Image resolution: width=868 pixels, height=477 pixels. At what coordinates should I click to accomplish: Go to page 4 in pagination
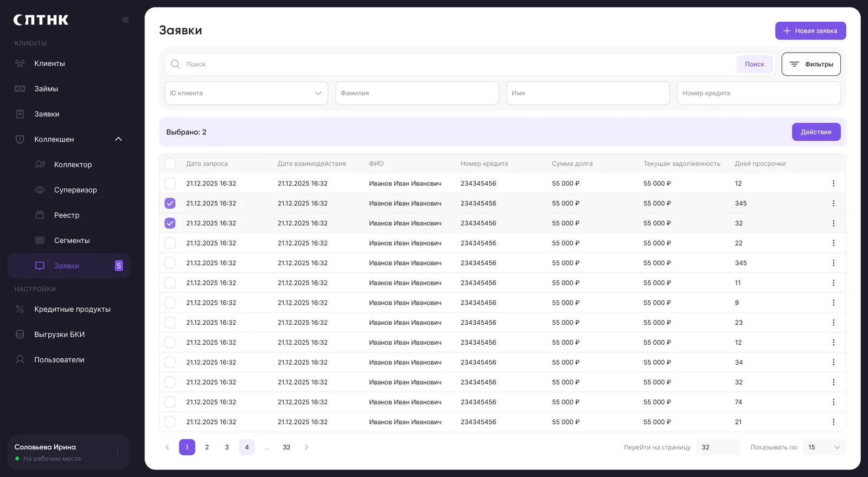point(247,447)
